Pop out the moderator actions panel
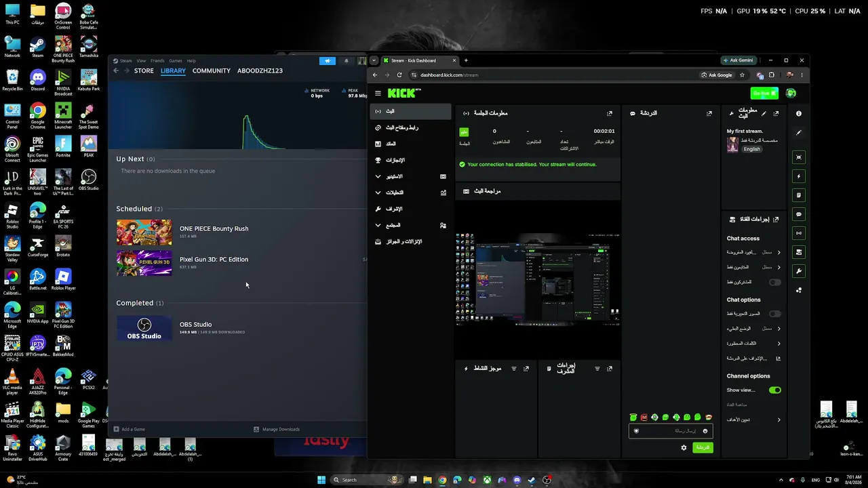 pyautogui.click(x=610, y=369)
